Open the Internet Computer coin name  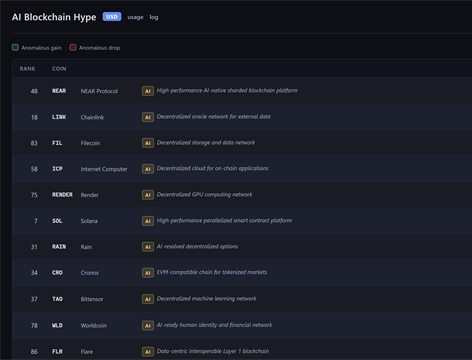(104, 169)
